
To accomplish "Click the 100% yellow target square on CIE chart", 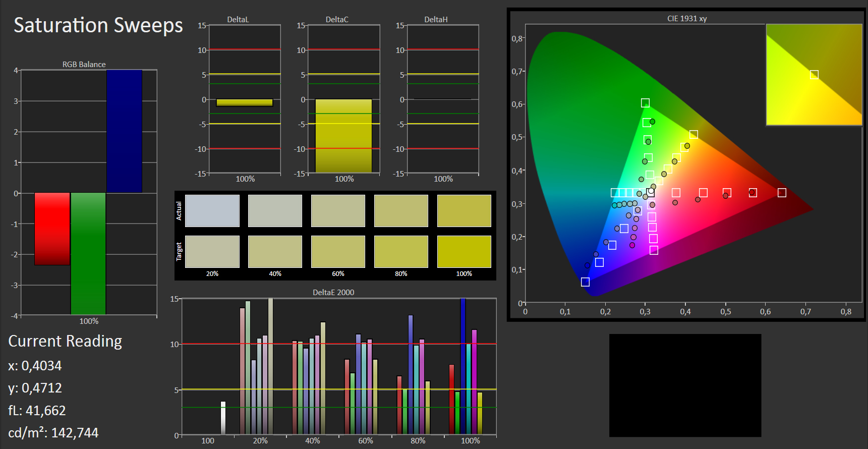I will pyautogui.click(x=693, y=135).
